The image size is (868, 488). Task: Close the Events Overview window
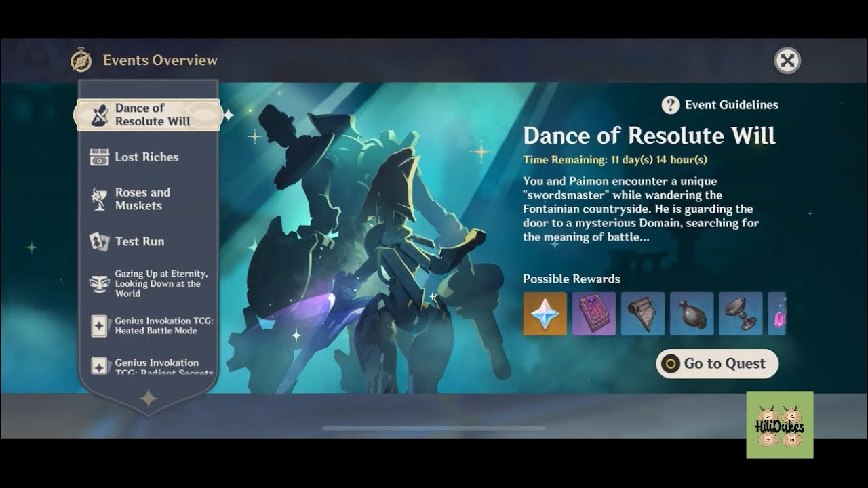pyautogui.click(x=787, y=61)
